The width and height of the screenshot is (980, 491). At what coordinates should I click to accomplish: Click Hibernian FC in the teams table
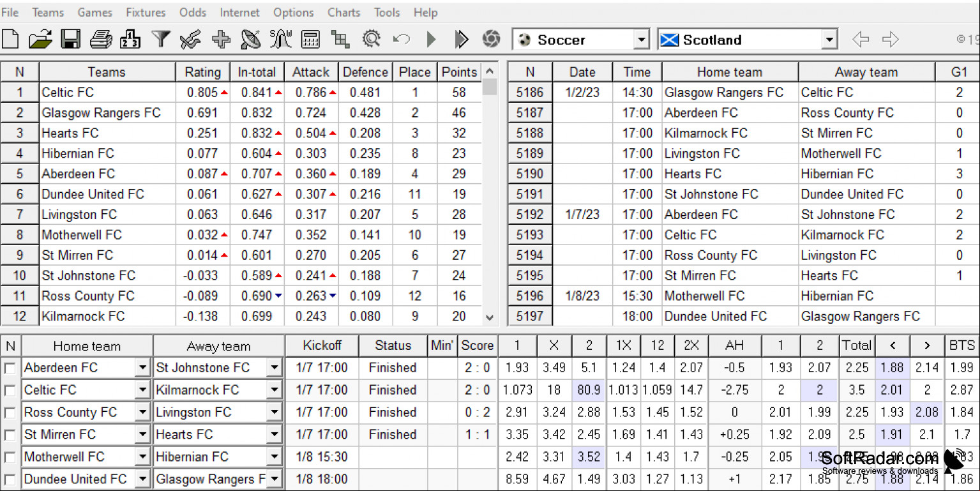click(78, 154)
